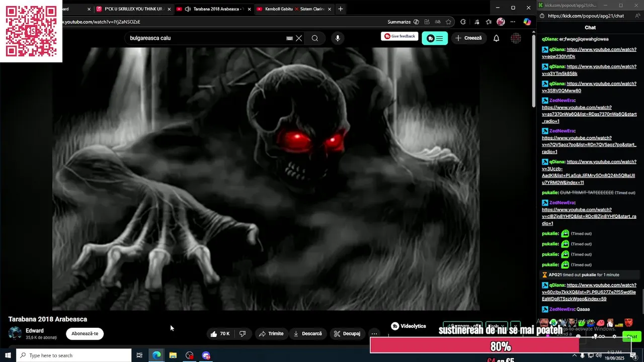This screenshot has height=362, width=644.
Task: Click the YouTube address bar URL
Action: (x=101, y=22)
